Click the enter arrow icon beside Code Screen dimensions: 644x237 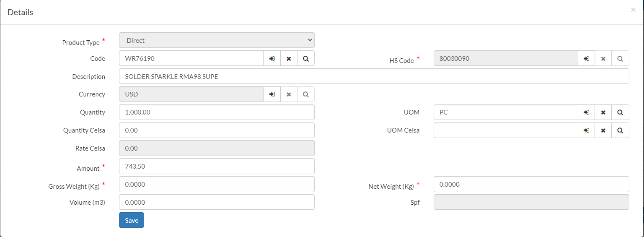[x=272, y=59]
